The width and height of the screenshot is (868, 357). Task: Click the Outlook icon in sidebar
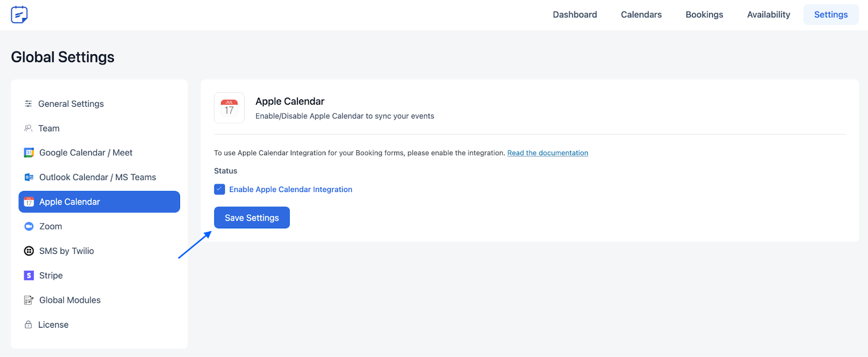tap(29, 177)
